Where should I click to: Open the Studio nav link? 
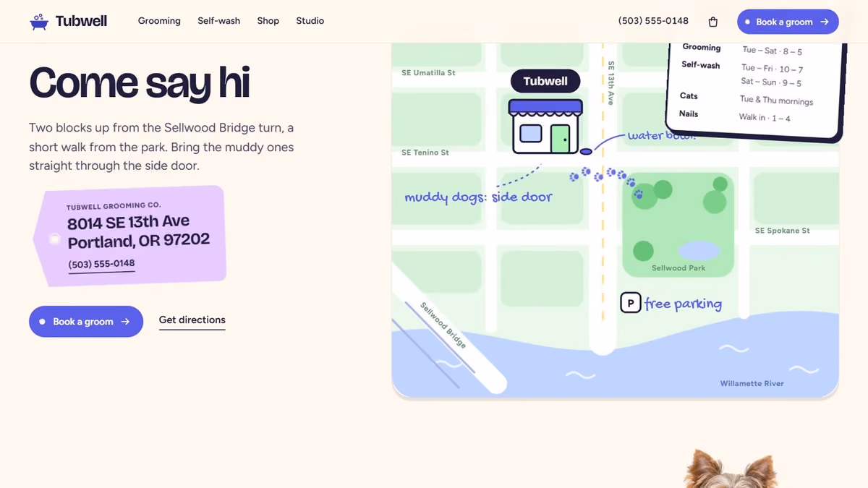tap(310, 21)
